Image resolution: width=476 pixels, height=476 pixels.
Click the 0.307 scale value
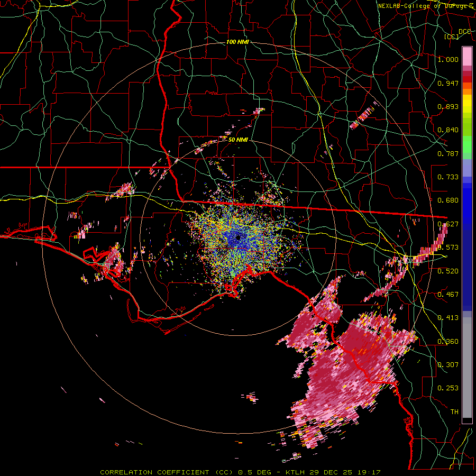click(448, 365)
